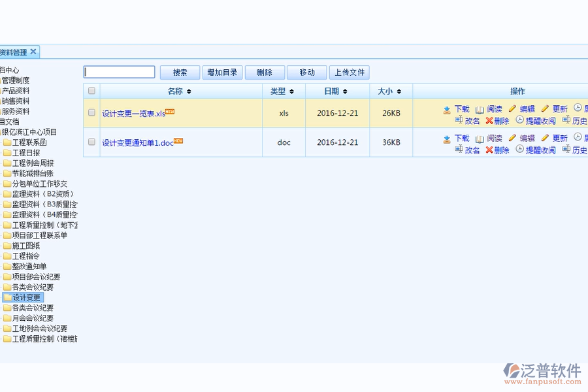
Task: Select the 编辑 pencil icon for the xls file
Action: 512,109
